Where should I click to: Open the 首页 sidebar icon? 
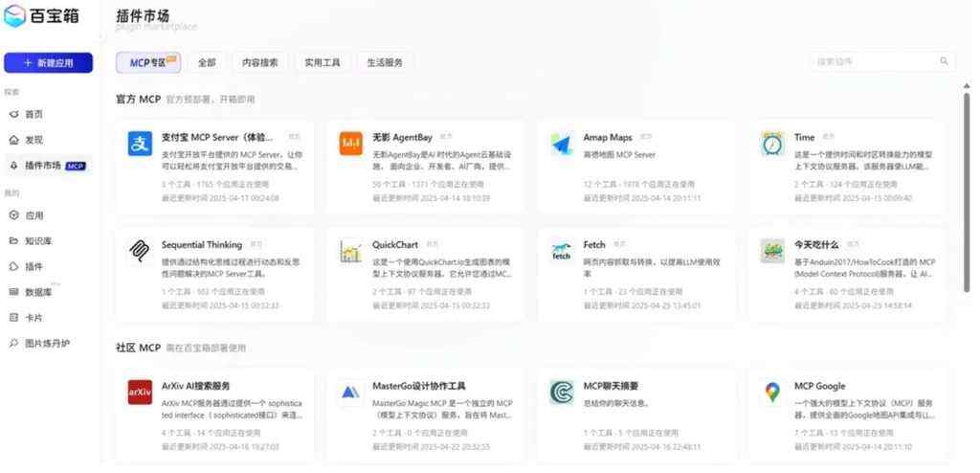[x=14, y=115]
